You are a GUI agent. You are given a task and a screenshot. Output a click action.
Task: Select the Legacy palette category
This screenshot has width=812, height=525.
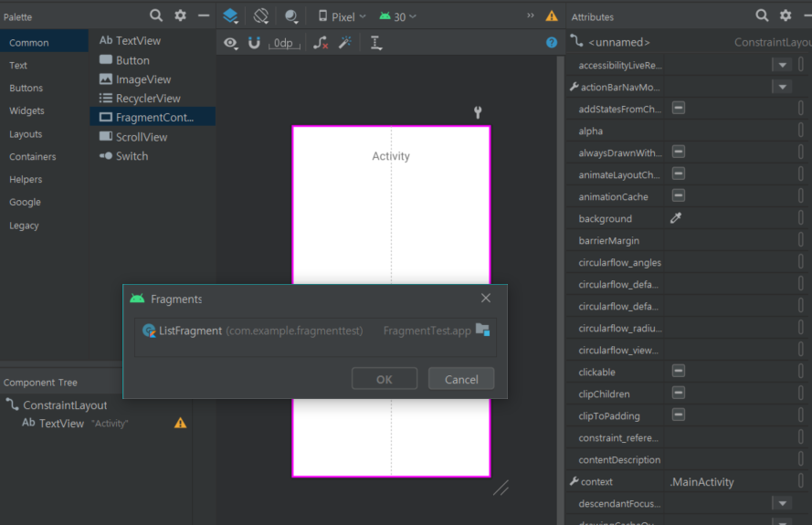pos(44,226)
